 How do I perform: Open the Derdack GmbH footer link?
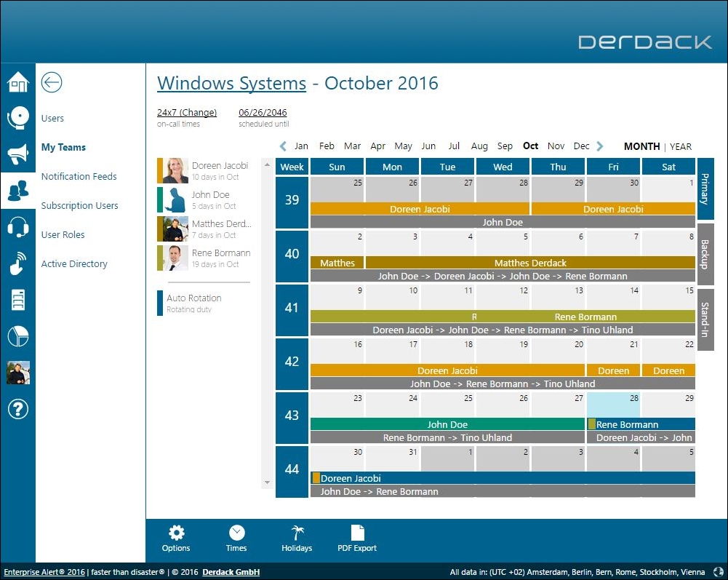click(x=231, y=572)
